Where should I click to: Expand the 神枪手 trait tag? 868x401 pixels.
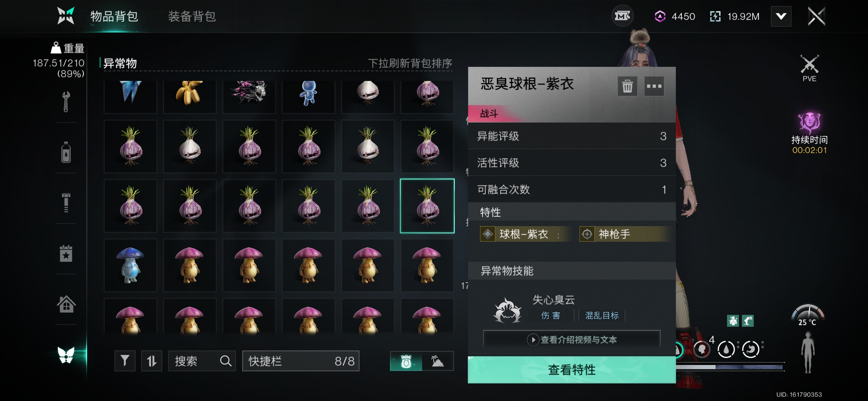tap(625, 234)
